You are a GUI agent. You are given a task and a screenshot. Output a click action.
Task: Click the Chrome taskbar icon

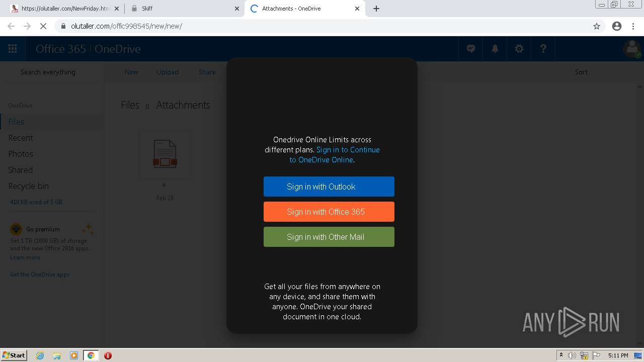click(x=91, y=355)
